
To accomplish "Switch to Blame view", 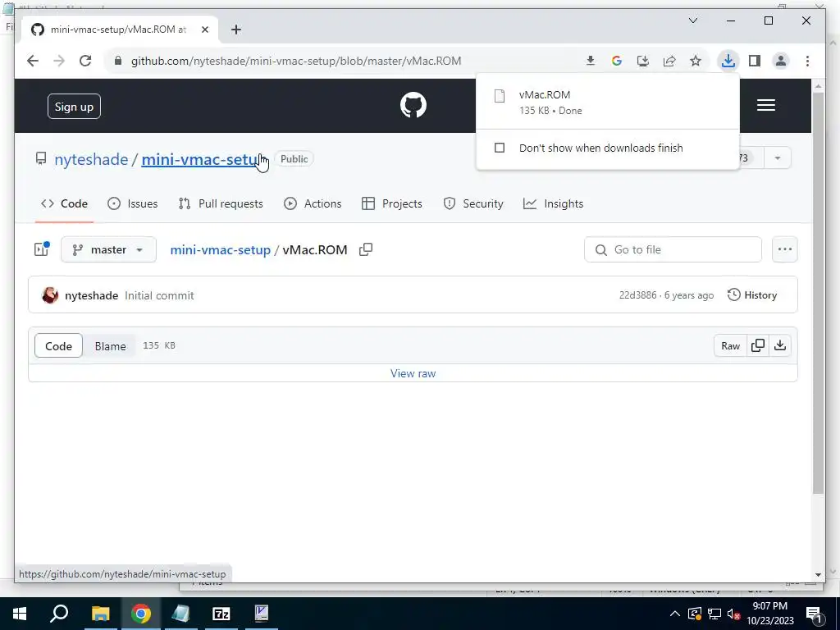I will (x=111, y=346).
